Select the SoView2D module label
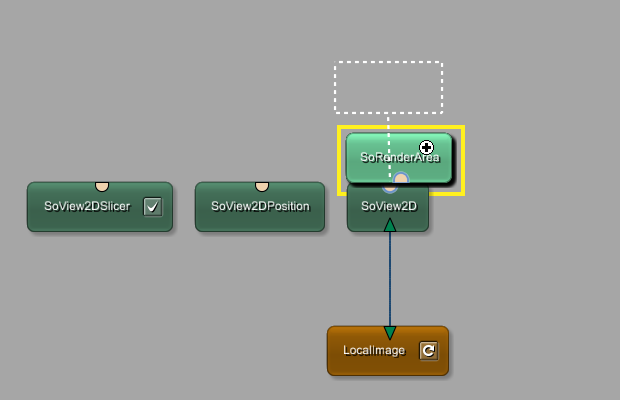The image size is (620, 400). point(388,207)
